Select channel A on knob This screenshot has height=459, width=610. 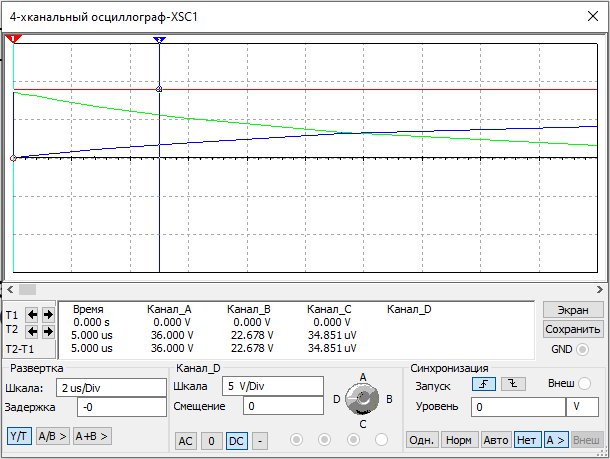[x=363, y=377]
